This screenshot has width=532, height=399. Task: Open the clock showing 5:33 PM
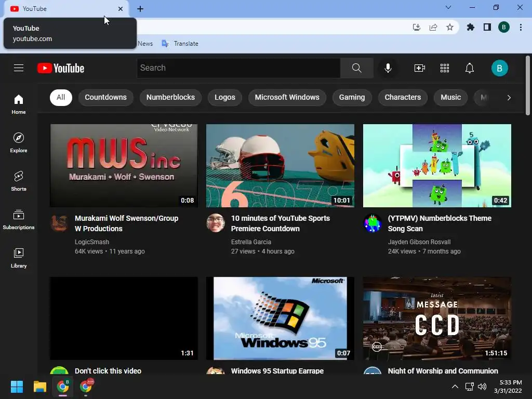click(508, 387)
